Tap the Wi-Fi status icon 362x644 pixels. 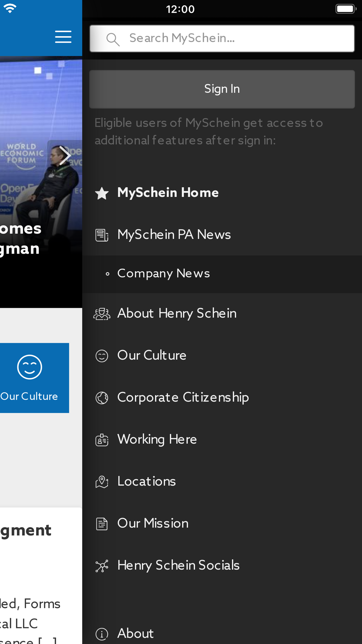pyautogui.click(x=10, y=9)
